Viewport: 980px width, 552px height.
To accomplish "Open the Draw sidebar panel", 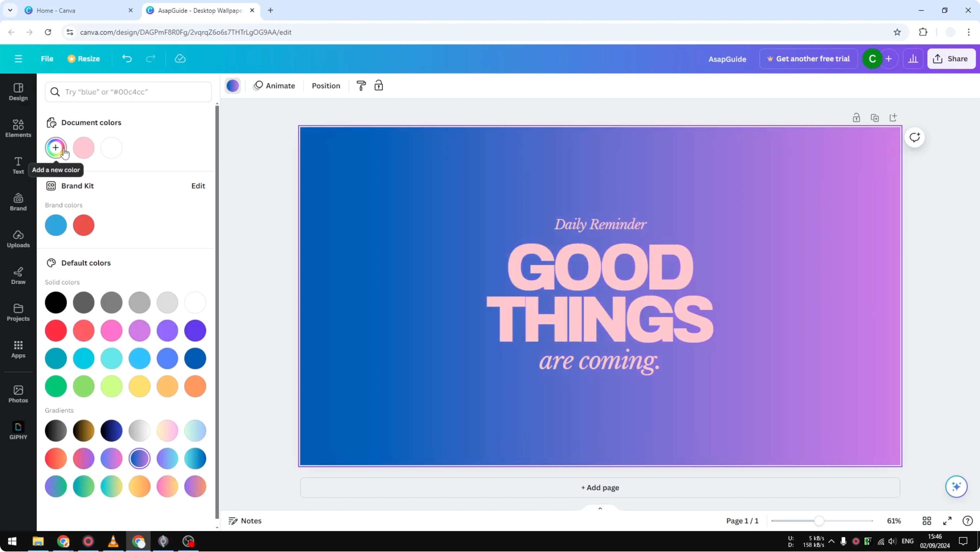I will click(x=18, y=276).
